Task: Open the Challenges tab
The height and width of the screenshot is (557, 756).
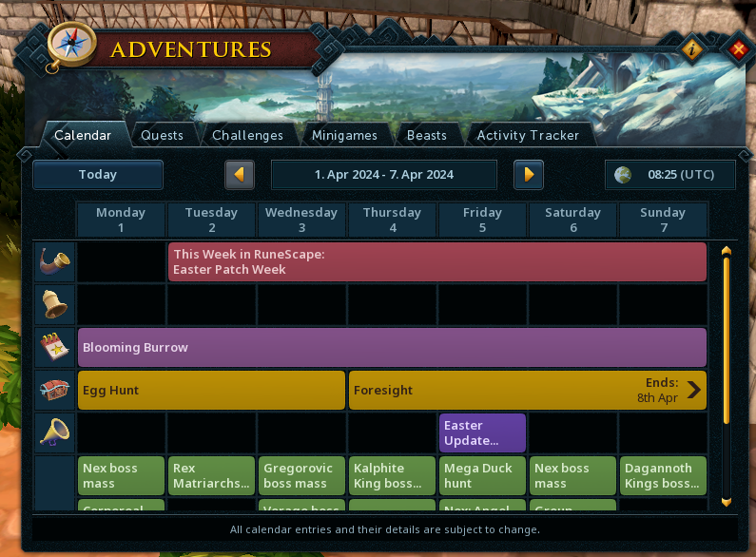Action: pyautogui.click(x=248, y=135)
